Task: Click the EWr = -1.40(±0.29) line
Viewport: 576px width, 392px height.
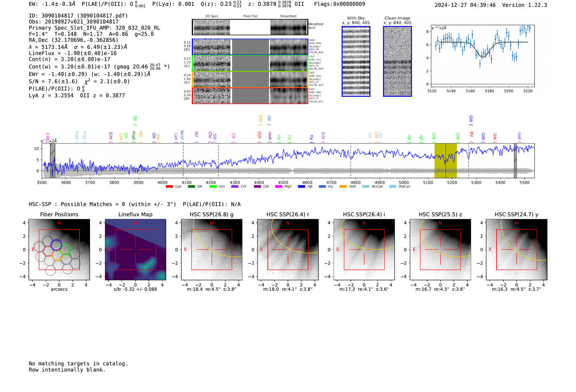Action: click(89, 74)
